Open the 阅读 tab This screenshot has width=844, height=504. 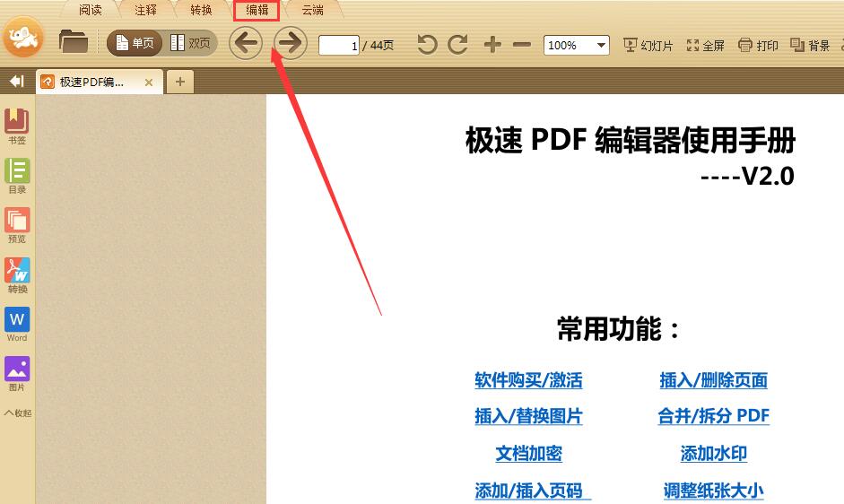[90, 10]
